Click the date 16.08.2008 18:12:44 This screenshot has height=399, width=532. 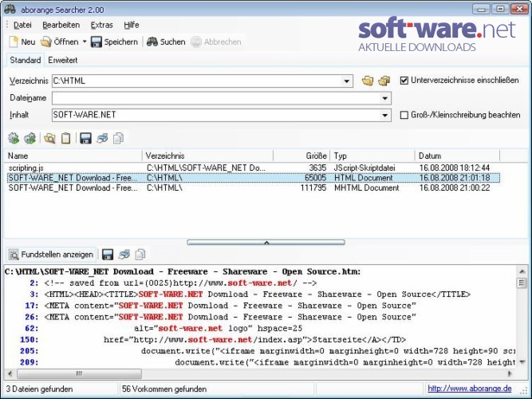[x=455, y=168]
